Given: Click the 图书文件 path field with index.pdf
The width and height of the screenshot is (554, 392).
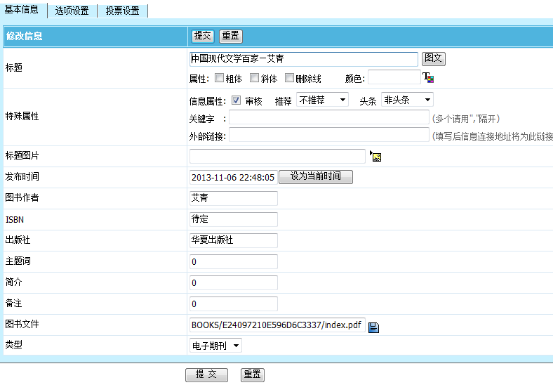Looking at the screenshot, I should pyautogui.click(x=277, y=325).
